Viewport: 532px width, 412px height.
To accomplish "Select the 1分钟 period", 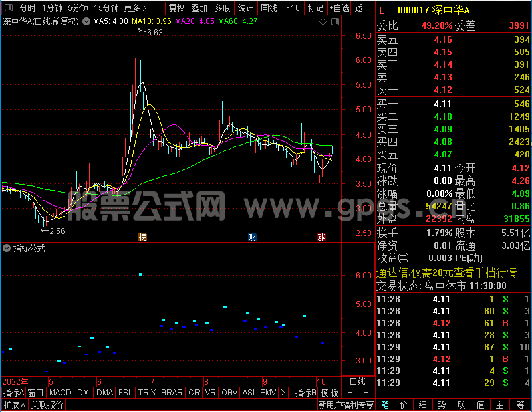I will (x=53, y=8).
